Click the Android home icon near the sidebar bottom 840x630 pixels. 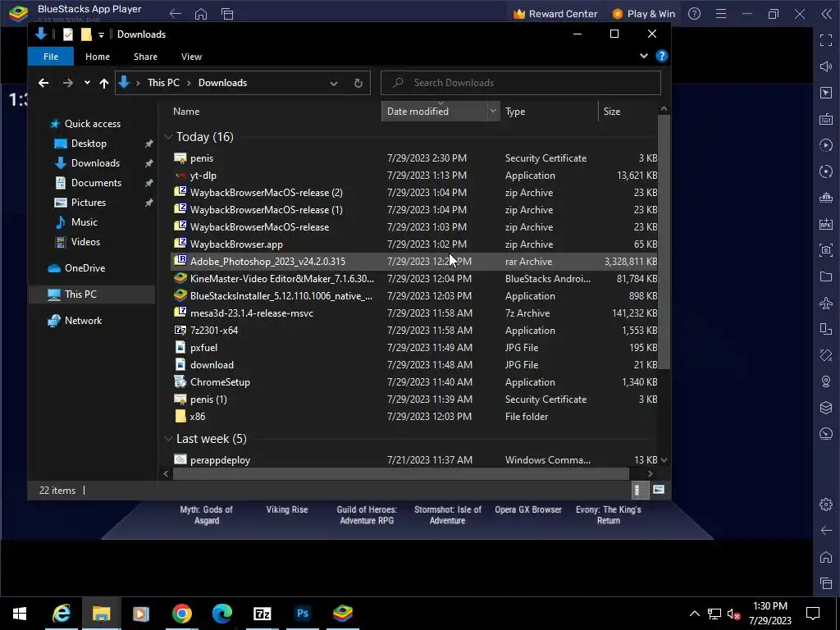[826, 557]
